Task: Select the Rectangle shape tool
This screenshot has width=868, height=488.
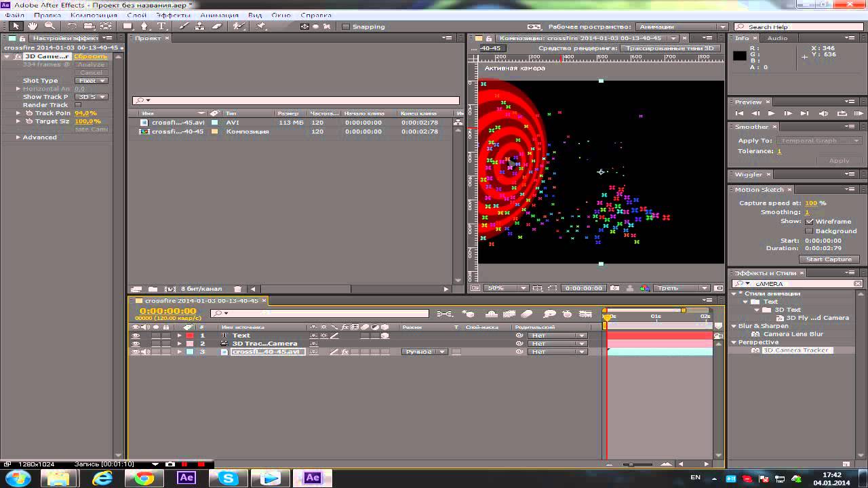Action: (127, 26)
